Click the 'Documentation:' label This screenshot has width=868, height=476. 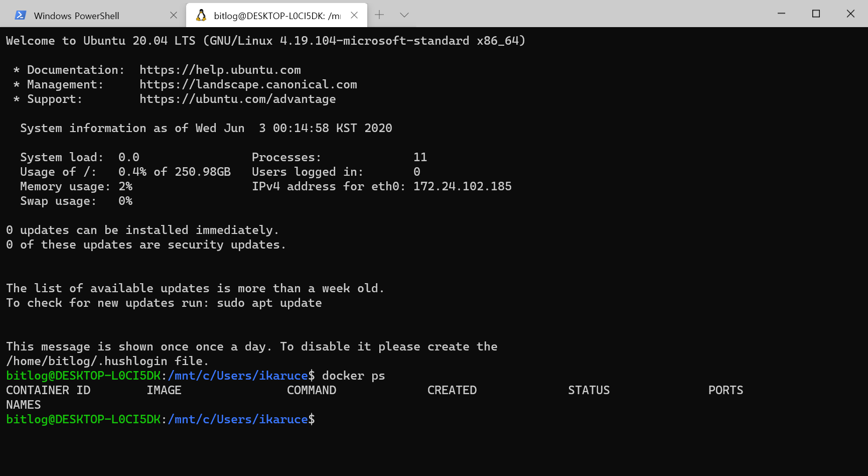pyautogui.click(x=76, y=70)
